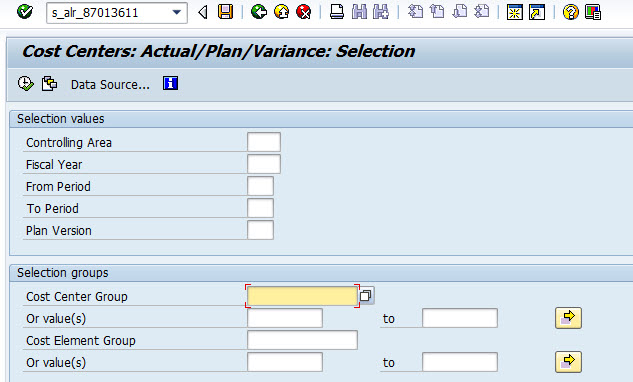This screenshot has height=382, width=633.
Task: Click the Print icon
Action: [337, 12]
